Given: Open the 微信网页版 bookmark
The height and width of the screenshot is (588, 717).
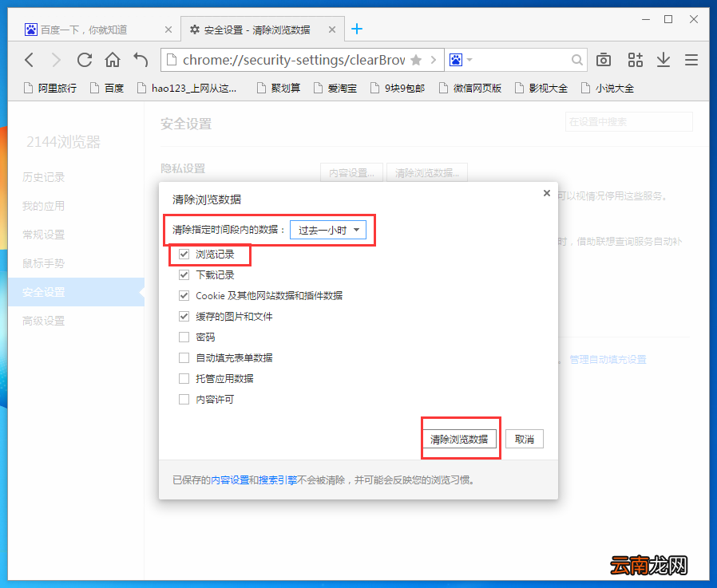Looking at the screenshot, I should tap(470, 89).
